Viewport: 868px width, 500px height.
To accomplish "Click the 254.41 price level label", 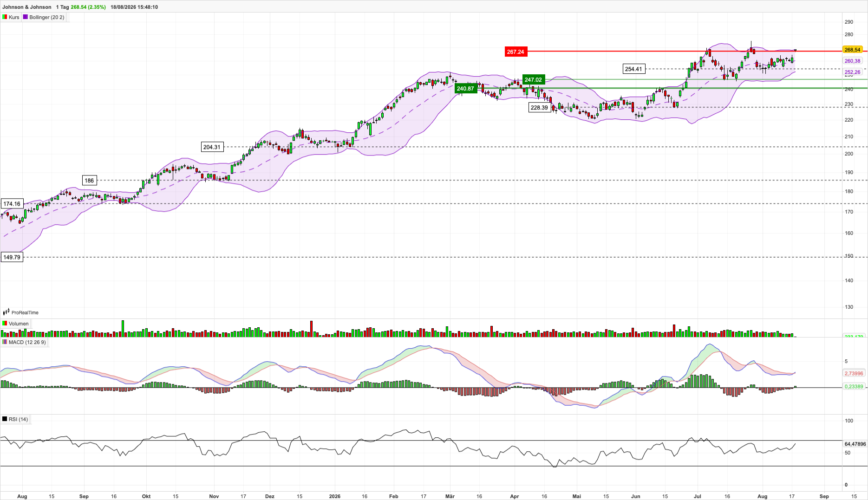I will click(633, 69).
